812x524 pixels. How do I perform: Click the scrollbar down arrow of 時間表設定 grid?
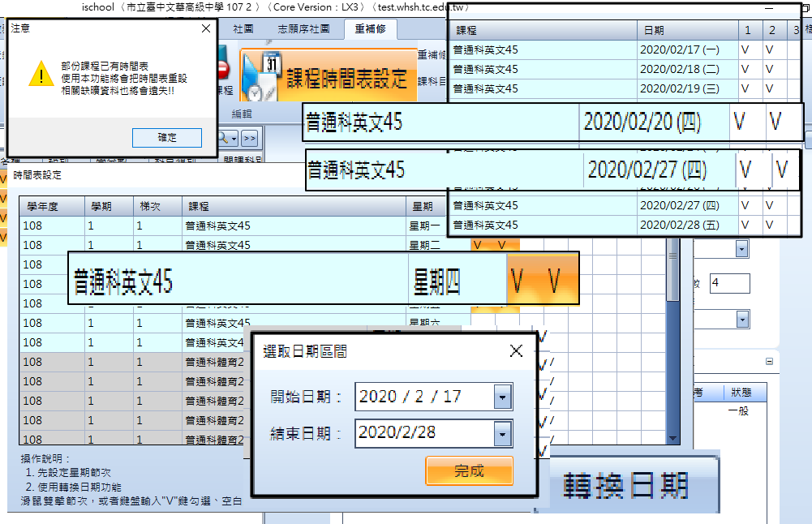tap(672, 439)
